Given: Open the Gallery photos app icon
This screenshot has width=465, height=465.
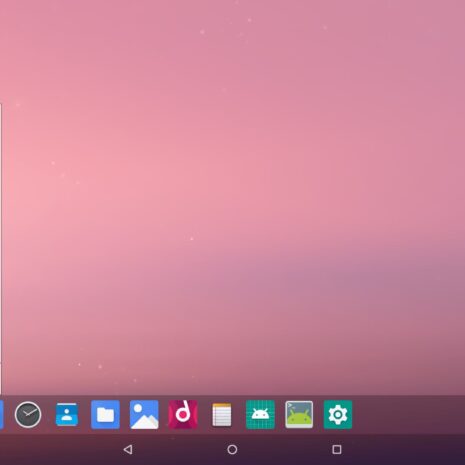Looking at the screenshot, I should coord(144,414).
